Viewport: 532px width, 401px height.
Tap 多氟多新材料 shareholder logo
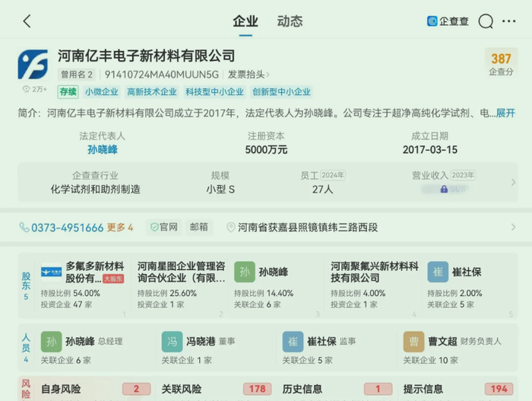[51, 272]
